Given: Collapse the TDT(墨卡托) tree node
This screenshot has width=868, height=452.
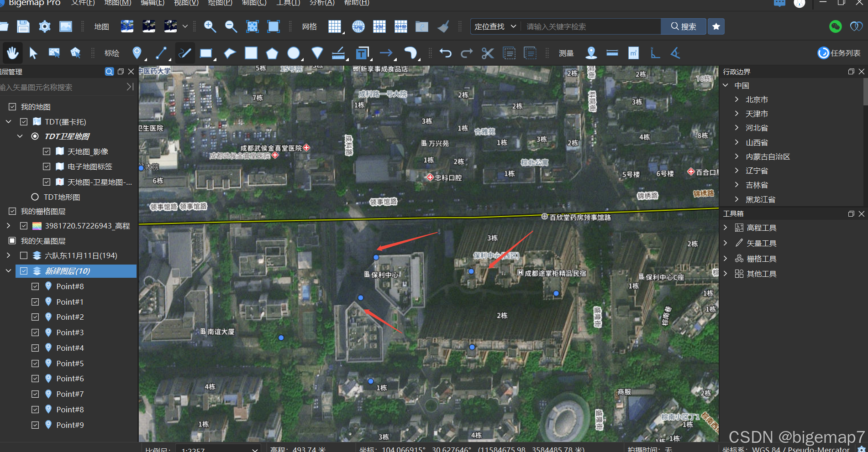Looking at the screenshot, I should 9,122.
